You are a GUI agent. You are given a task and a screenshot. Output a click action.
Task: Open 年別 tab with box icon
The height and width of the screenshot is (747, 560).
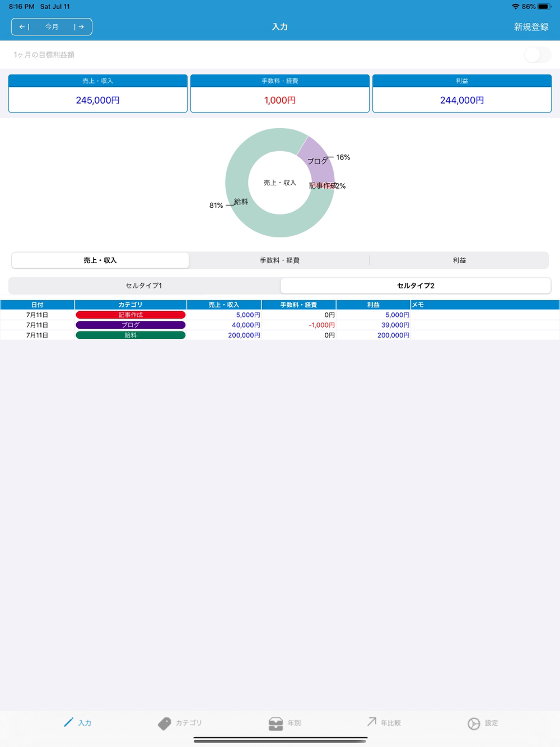284,723
